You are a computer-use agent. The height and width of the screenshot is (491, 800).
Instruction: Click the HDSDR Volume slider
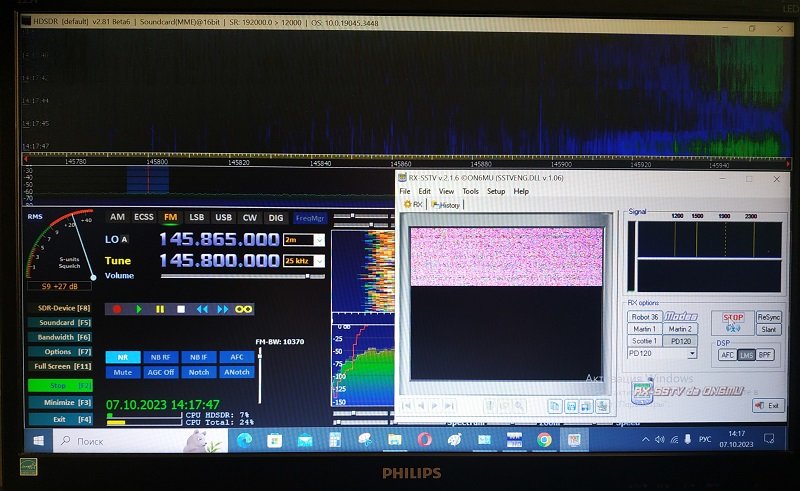click(x=242, y=276)
